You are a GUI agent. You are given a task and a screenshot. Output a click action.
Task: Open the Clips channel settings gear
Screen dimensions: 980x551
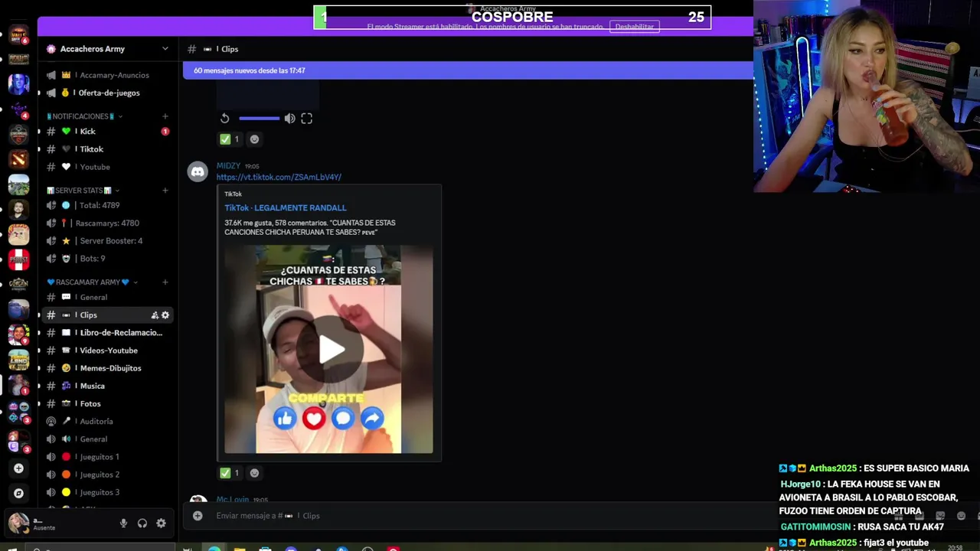coord(165,315)
